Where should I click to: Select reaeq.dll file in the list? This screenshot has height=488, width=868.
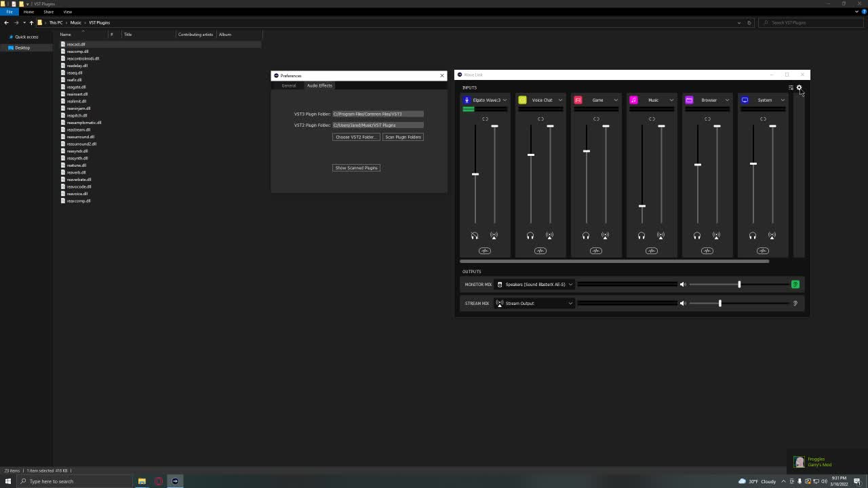[x=75, y=73]
